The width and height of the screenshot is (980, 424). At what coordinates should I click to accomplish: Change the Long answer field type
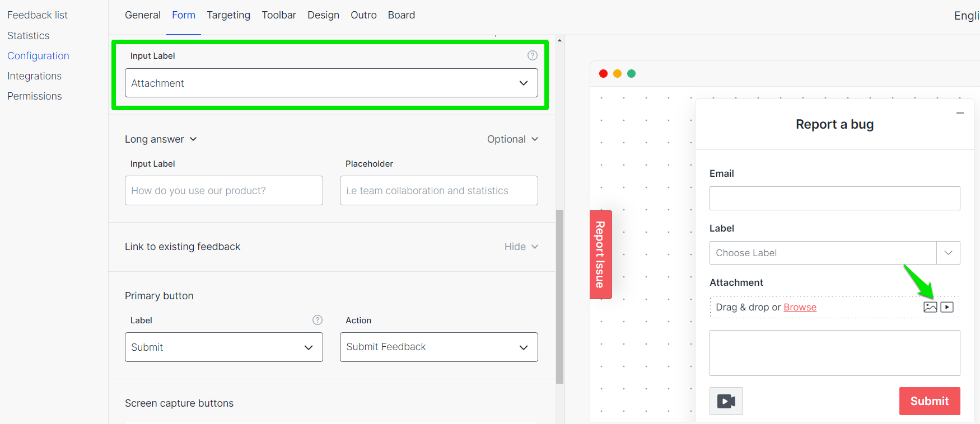161,139
